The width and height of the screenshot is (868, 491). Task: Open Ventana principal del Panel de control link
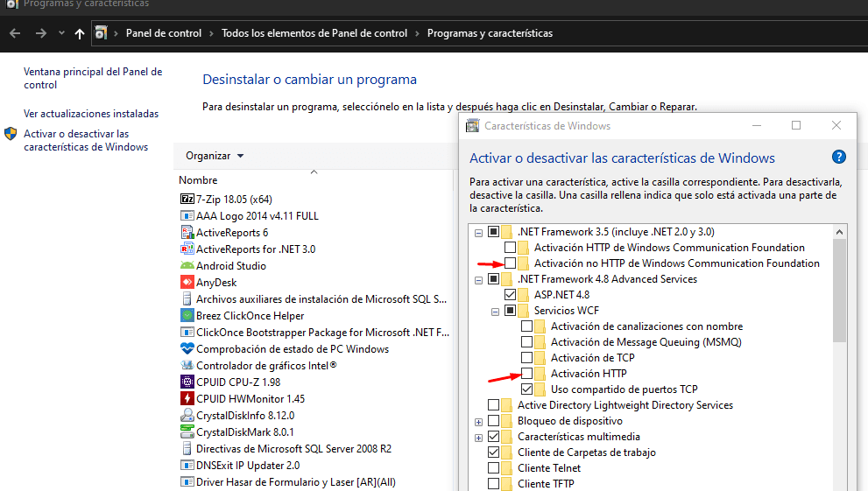92,78
